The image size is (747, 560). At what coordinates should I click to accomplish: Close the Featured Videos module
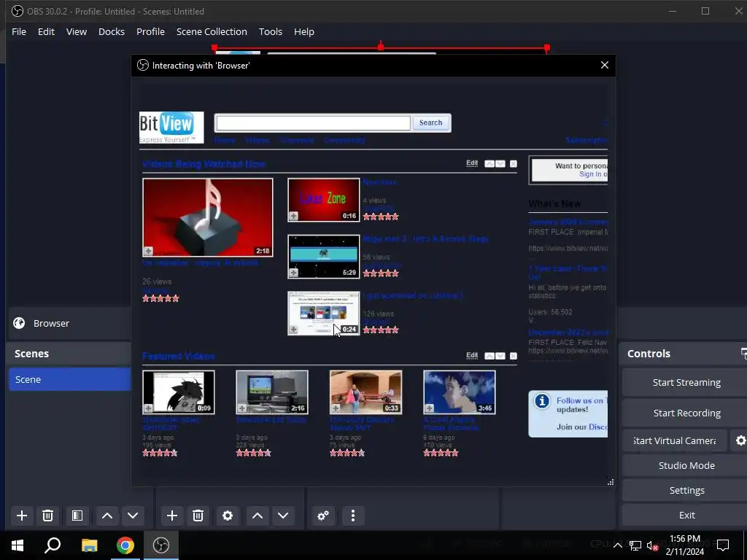pos(513,356)
